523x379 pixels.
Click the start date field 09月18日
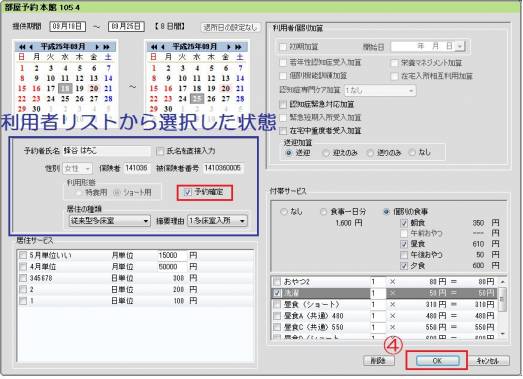coord(68,26)
